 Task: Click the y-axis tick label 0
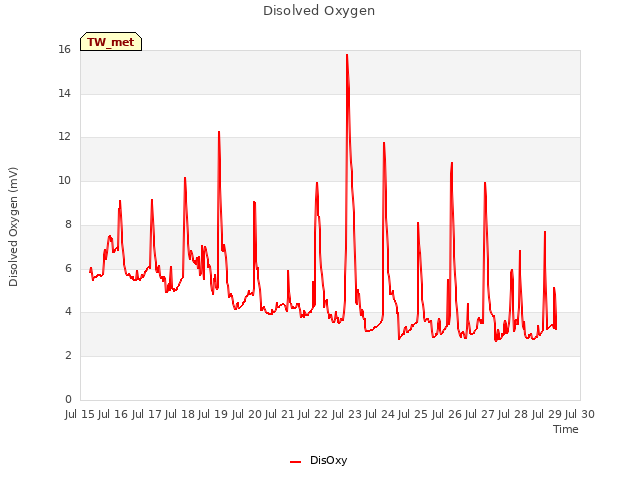(68, 399)
